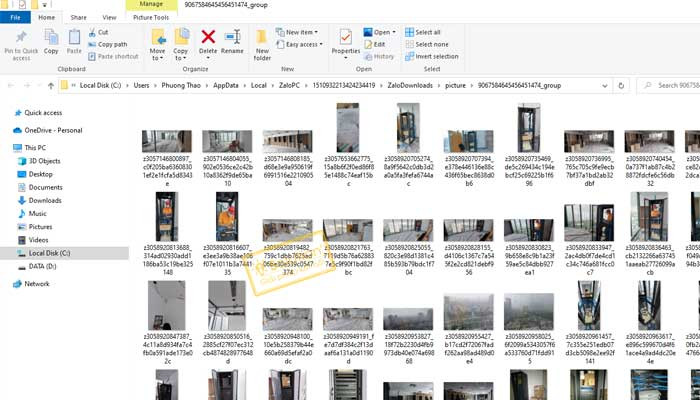Click the Delete icon in ribbon
The height and width of the screenshot is (400, 700).
click(x=208, y=41)
